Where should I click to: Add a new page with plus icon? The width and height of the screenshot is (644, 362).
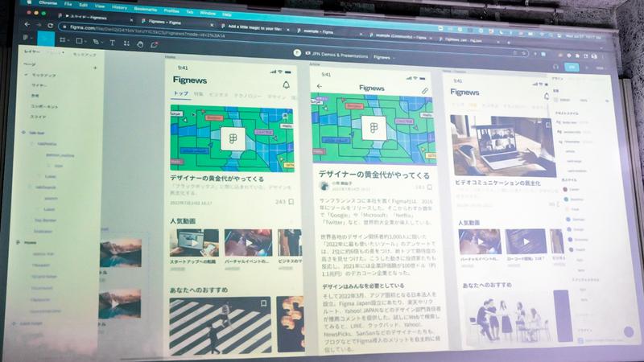(95, 68)
